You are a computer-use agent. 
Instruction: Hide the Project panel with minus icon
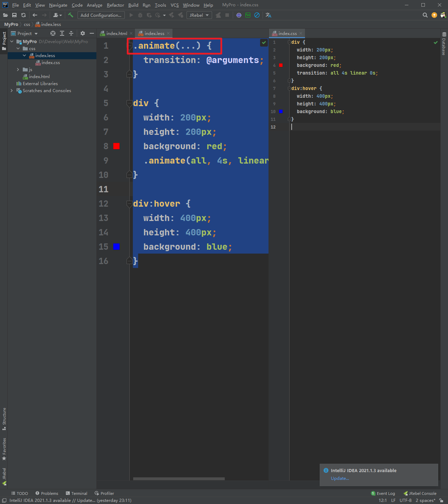92,33
